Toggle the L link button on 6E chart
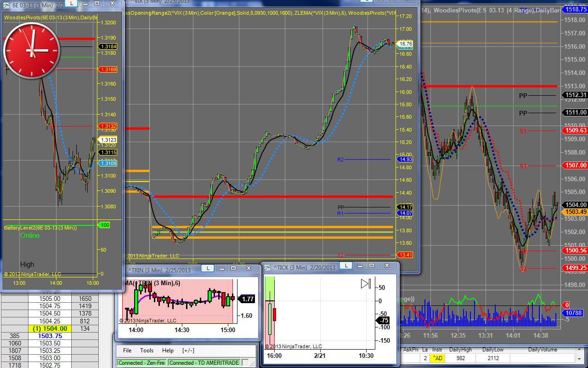Viewport: 588px width, 368px height. coord(71,3)
